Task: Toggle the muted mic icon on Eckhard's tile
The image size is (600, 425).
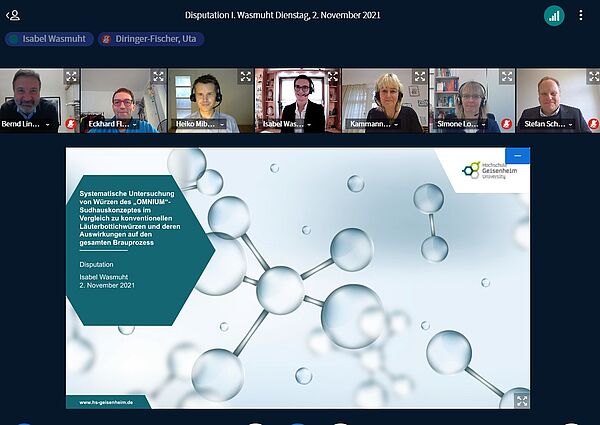Action: point(158,124)
